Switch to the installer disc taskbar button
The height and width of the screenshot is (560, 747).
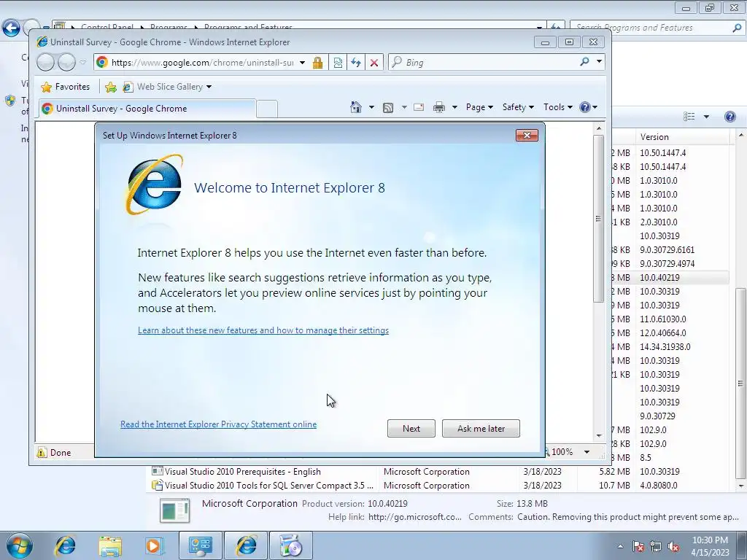[x=291, y=545]
